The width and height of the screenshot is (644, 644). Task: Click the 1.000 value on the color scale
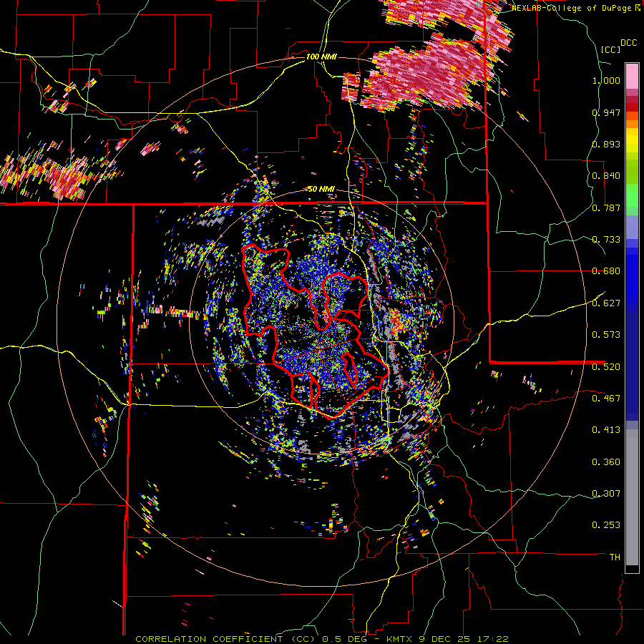pos(606,80)
